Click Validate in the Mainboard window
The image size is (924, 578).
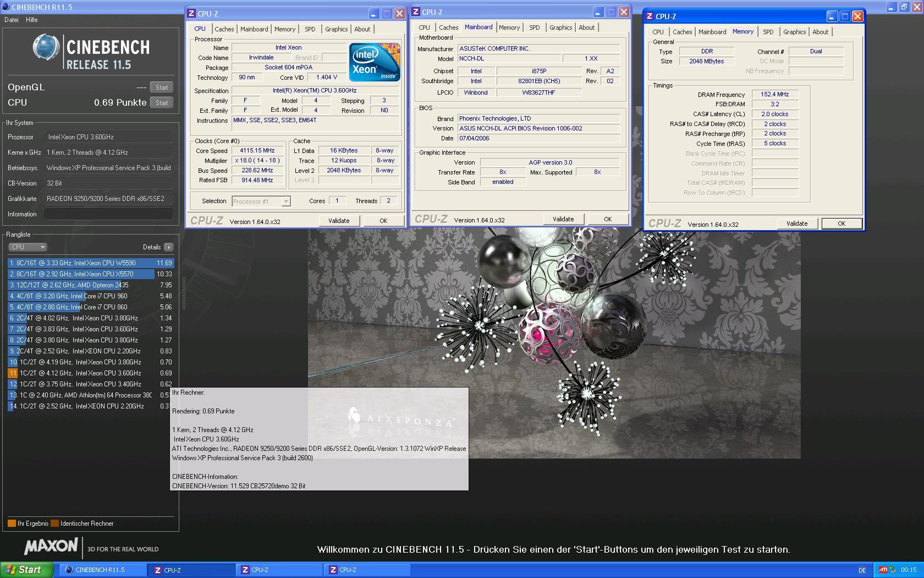563,219
